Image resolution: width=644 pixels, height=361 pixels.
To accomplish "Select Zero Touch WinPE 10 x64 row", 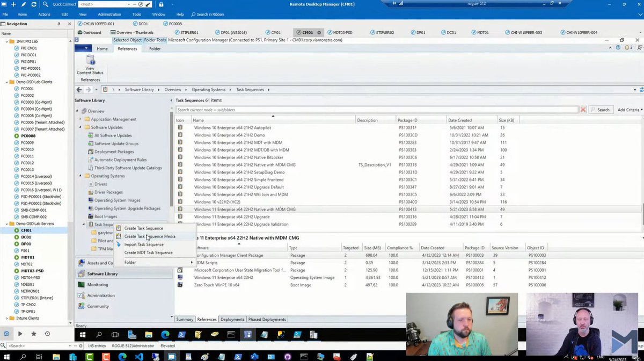I will coord(217,285).
